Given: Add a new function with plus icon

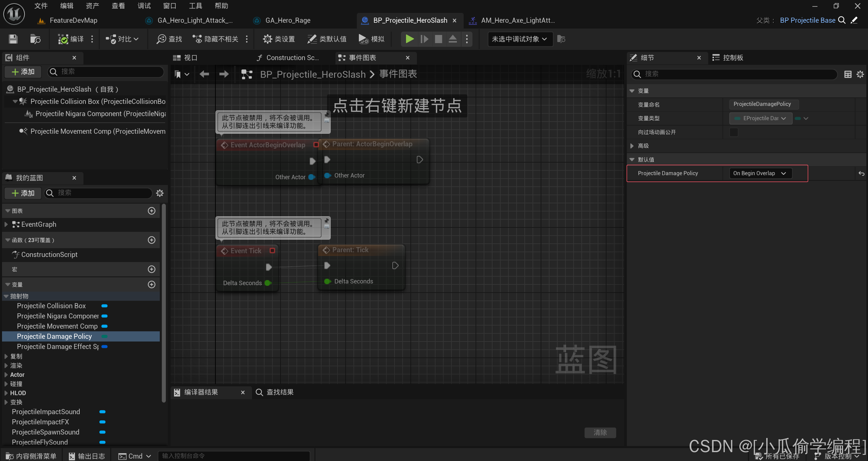Looking at the screenshot, I should click(x=152, y=240).
